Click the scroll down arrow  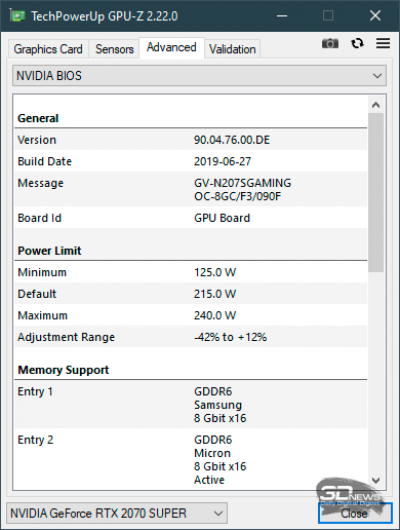pyautogui.click(x=376, y=480)
